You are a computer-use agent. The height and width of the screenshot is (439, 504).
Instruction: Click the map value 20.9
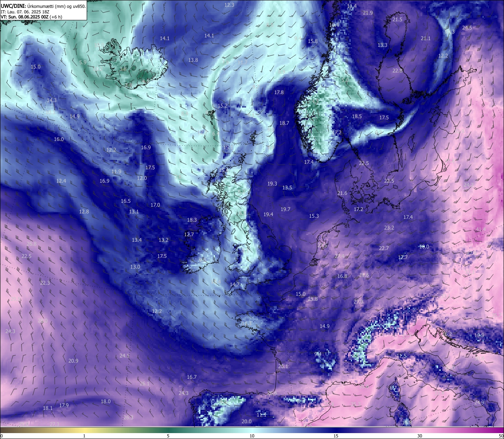(x=73, y=361)
